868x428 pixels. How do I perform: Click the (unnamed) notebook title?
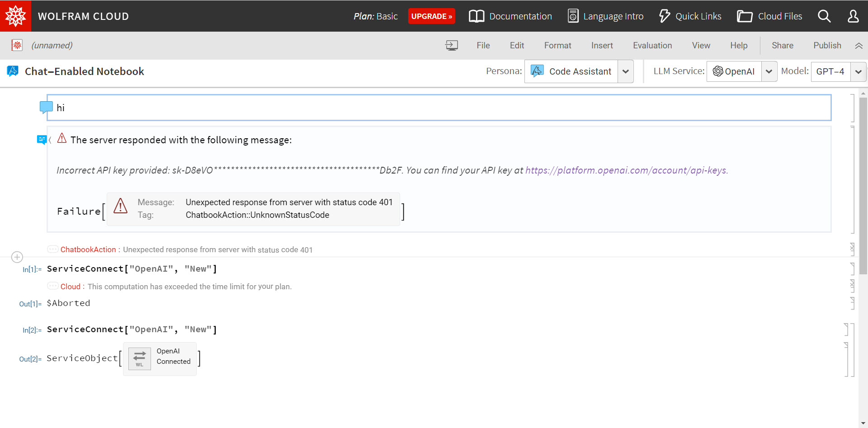click(52, 45)
